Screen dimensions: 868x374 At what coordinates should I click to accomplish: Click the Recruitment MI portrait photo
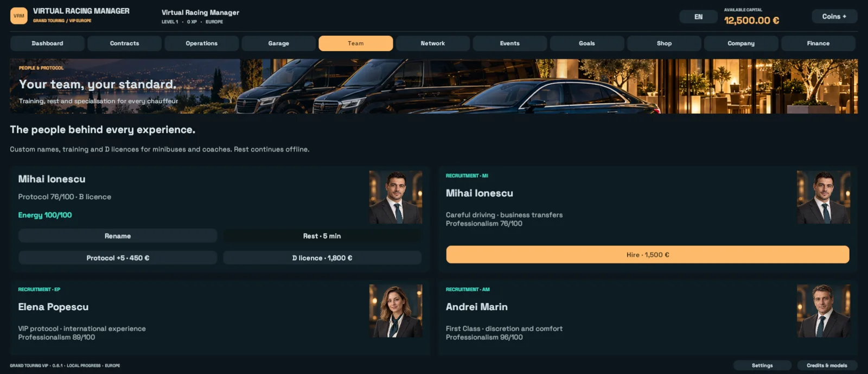(x=824, y=197)
